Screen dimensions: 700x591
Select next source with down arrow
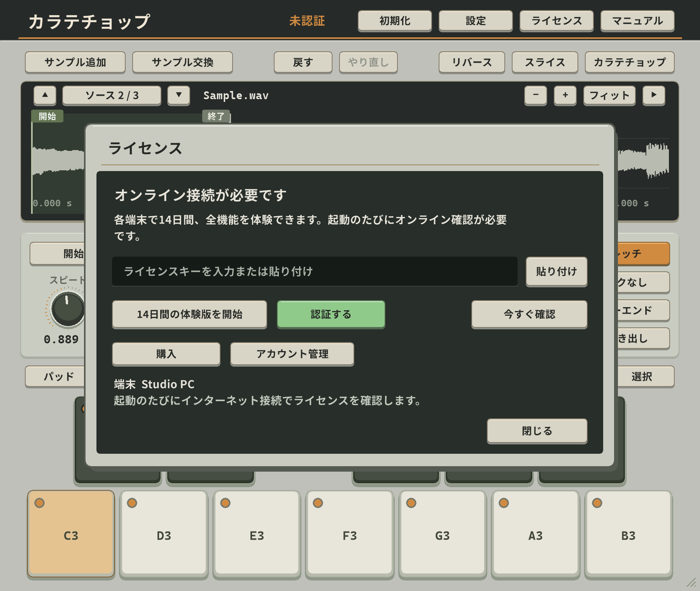click(179, 95)
